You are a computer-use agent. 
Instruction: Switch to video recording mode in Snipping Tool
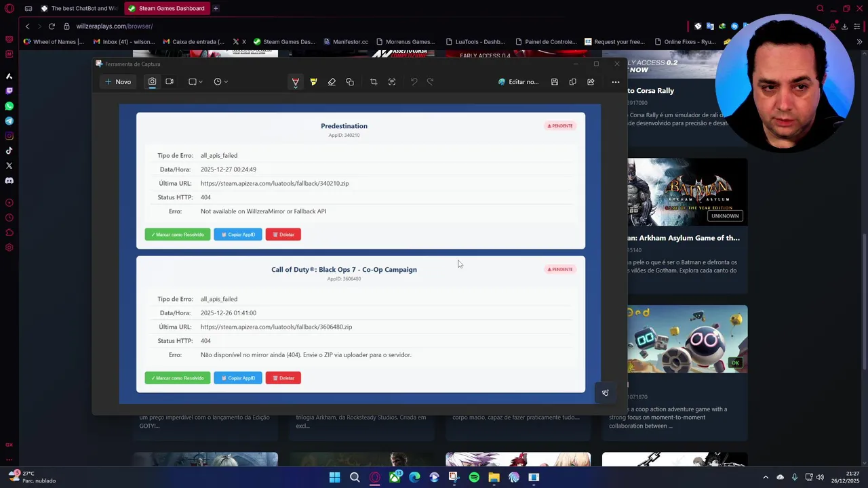[x=170, y=82]
